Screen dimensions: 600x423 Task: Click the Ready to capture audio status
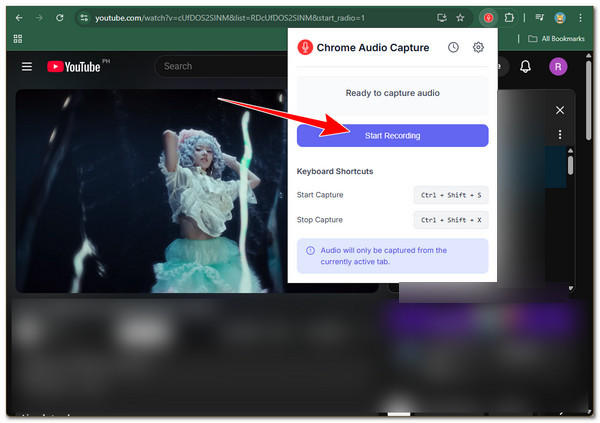point(393,93)
